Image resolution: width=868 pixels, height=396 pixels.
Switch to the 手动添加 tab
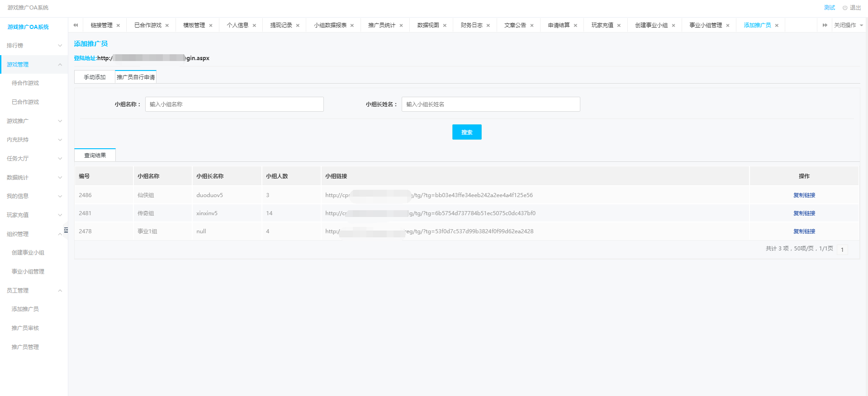[x=95, y=77]
